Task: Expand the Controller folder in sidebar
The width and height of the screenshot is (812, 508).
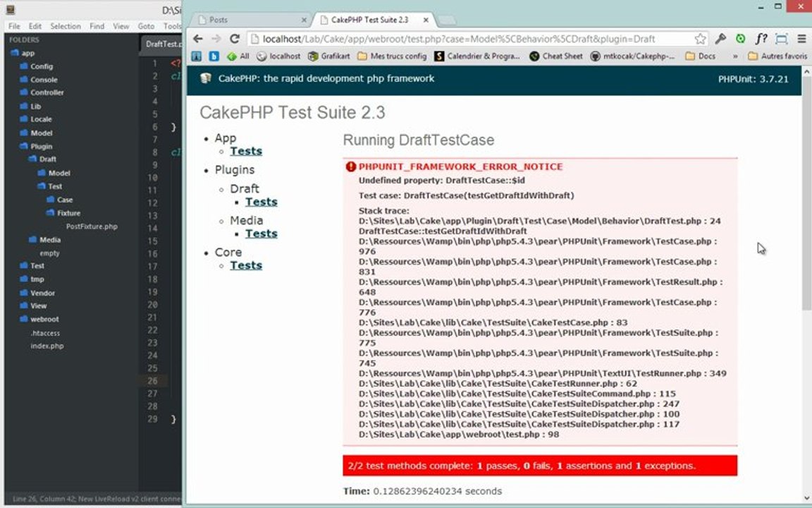Action: [42, 92]
